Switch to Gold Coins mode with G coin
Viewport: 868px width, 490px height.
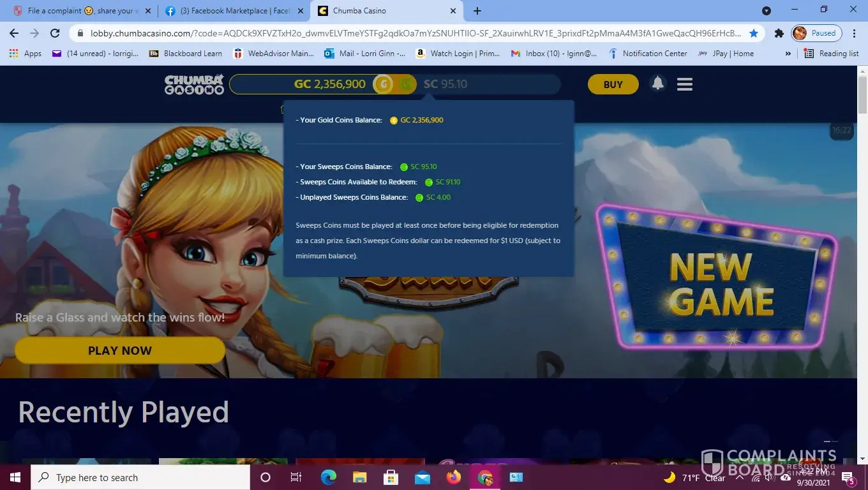click(x=383, y=84)
